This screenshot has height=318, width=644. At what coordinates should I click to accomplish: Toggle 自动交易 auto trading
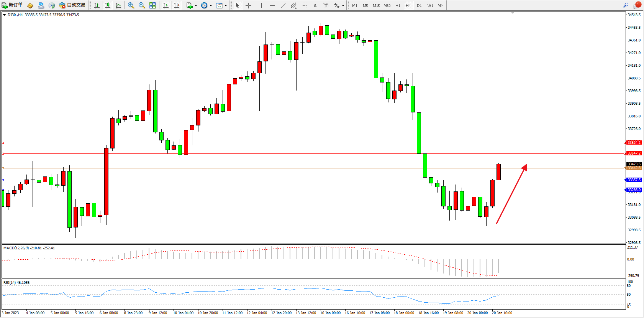point(72,5)
